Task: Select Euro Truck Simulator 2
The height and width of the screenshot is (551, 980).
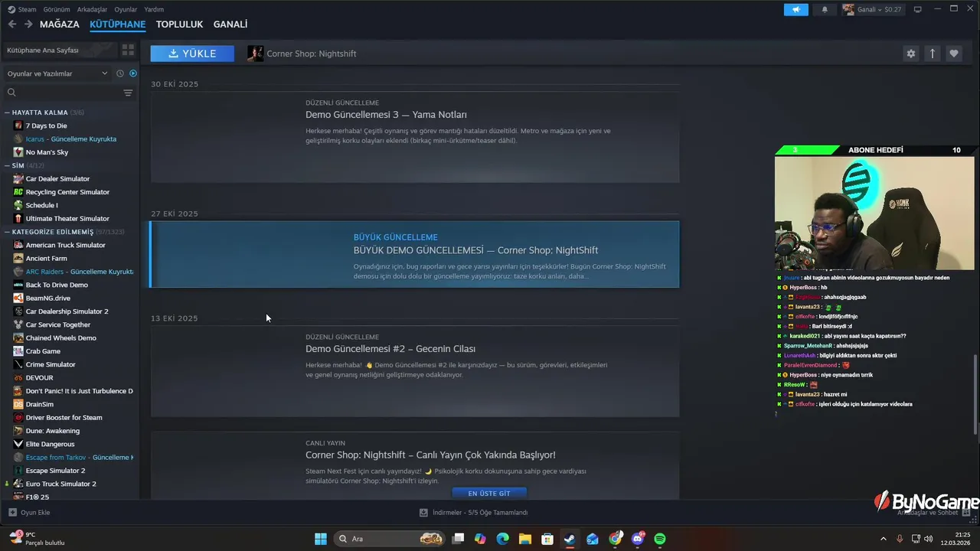Action: pyautogui.click(x=60, y=484)
